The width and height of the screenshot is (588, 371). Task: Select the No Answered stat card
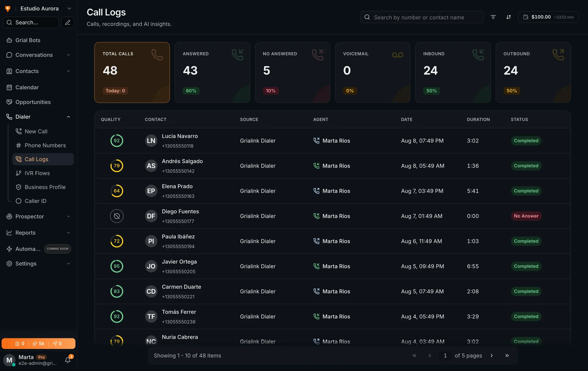[292, 72]
